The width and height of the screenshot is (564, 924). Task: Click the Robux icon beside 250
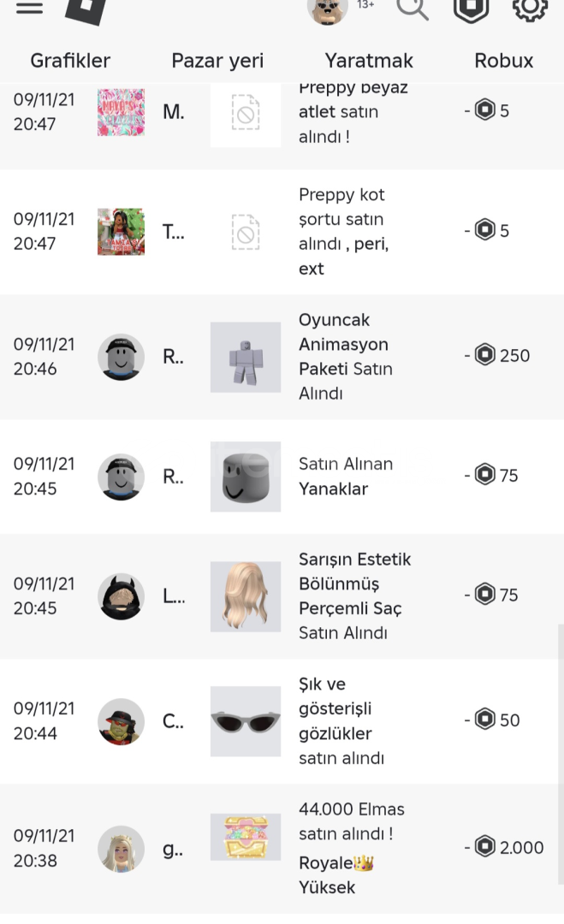pos(485,355)
